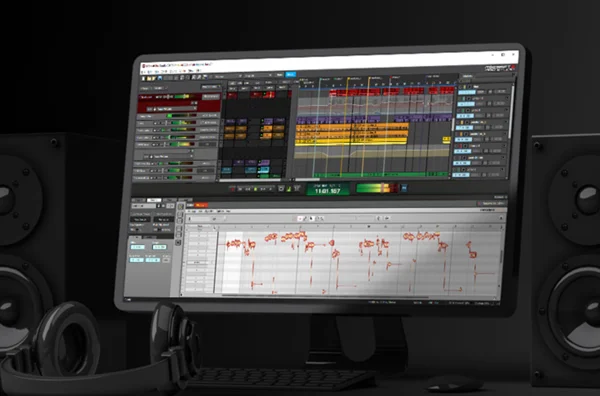Click bottom icon in vertical strip beside editor
600x396 pixels.
point(178,243)
